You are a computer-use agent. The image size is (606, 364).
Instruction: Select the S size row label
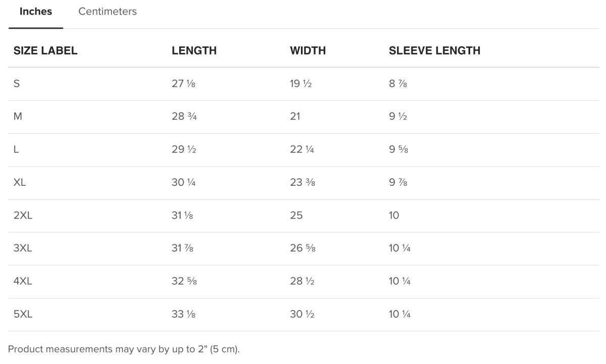pos(17,84)
